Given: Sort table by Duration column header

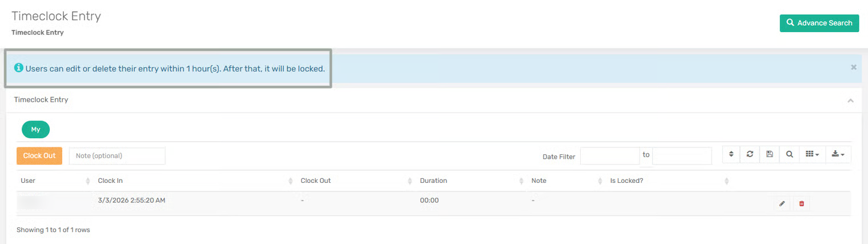Looking at the screenshot, I should (433, 181).
